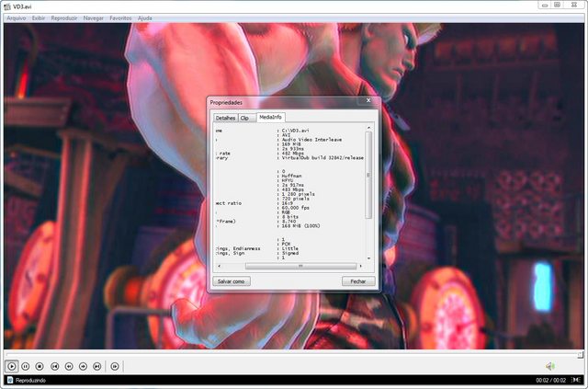This screenshot has width=588, height=389.
Task: Click the 'Little' endianness value
Action: click(x=290, y=248)
